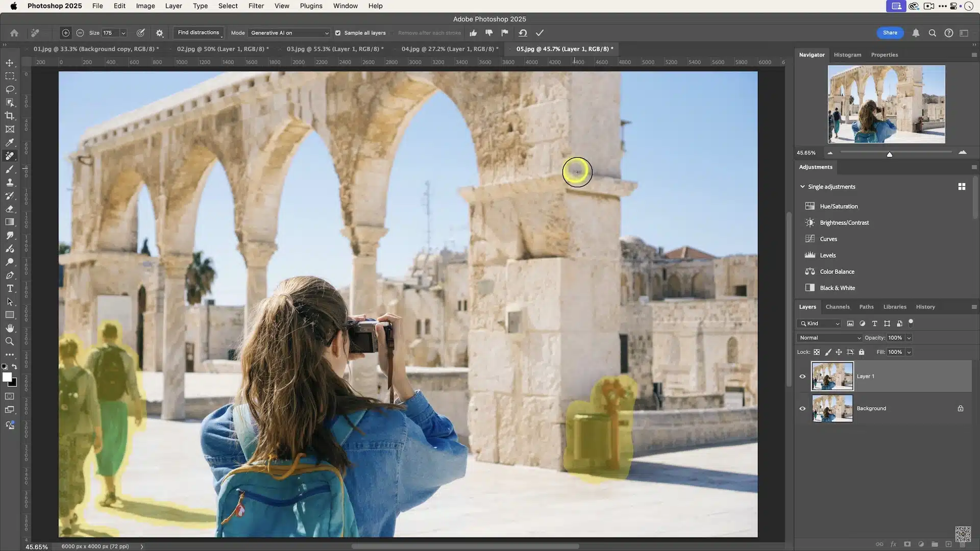Switch to the 03.jpg document tab
This screenshot has width=980, height=551.
point(334,49)
